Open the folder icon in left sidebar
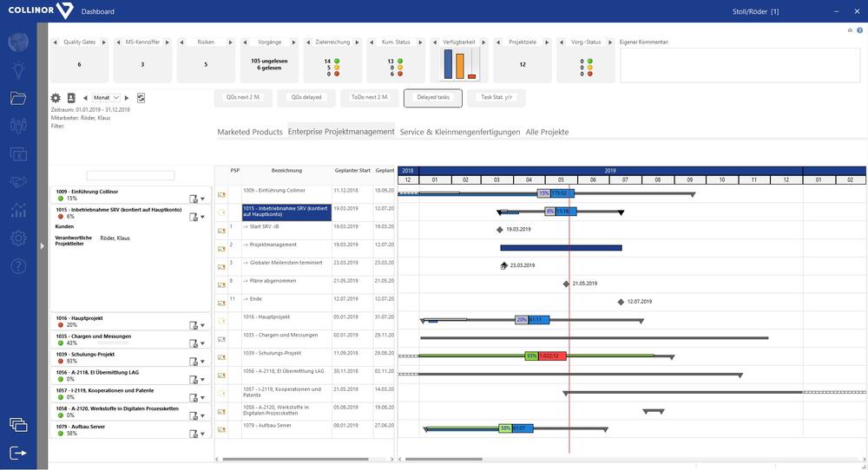Screen dimensions: 868x470 click(18, 98)
